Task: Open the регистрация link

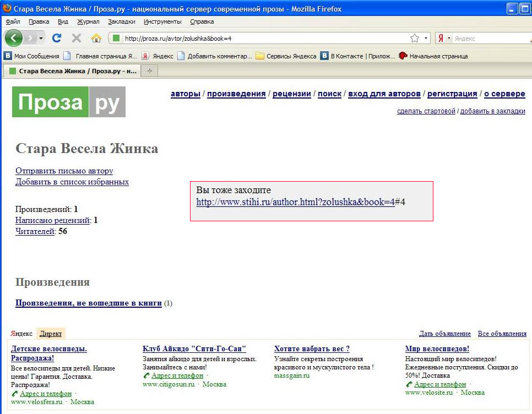Action: point(452,94)
